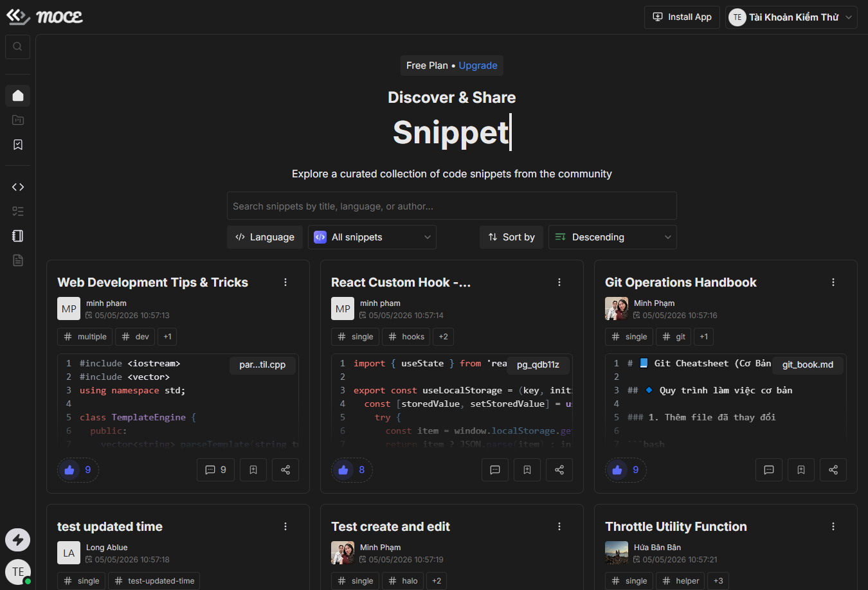Image resolution: width=868 pixels, height=590 pixels.
Task: Click the 'test-updated-time' tag
Action: [x=154, y=581]
